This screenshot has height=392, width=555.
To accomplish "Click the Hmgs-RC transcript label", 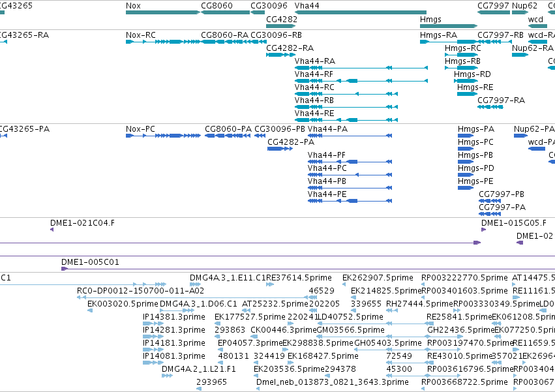I will [463, 48].
